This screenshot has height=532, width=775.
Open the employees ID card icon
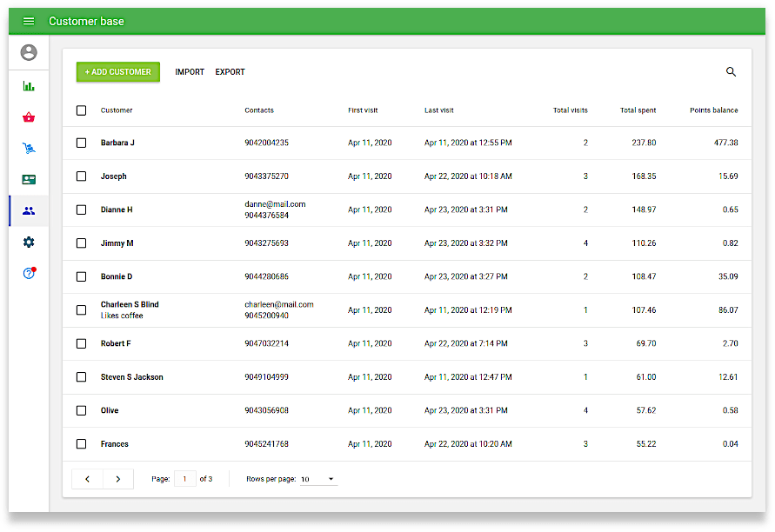pyautogui.click(x=29, y=180)
